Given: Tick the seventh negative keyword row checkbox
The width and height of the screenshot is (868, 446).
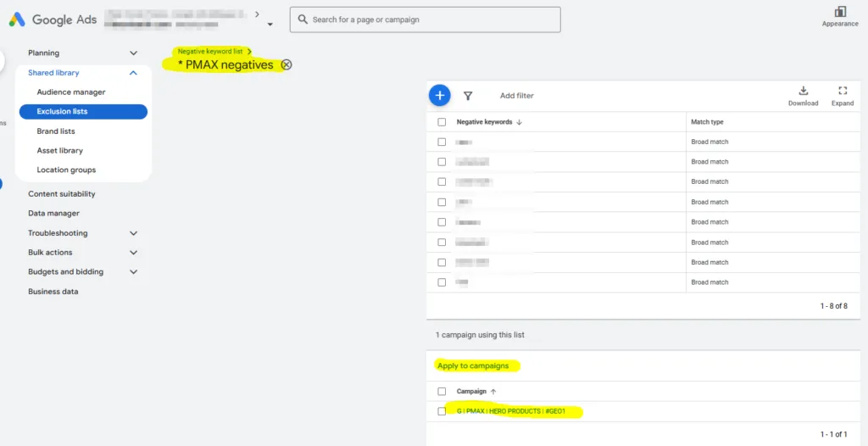Looking at the screenshot, I should 442,262.
